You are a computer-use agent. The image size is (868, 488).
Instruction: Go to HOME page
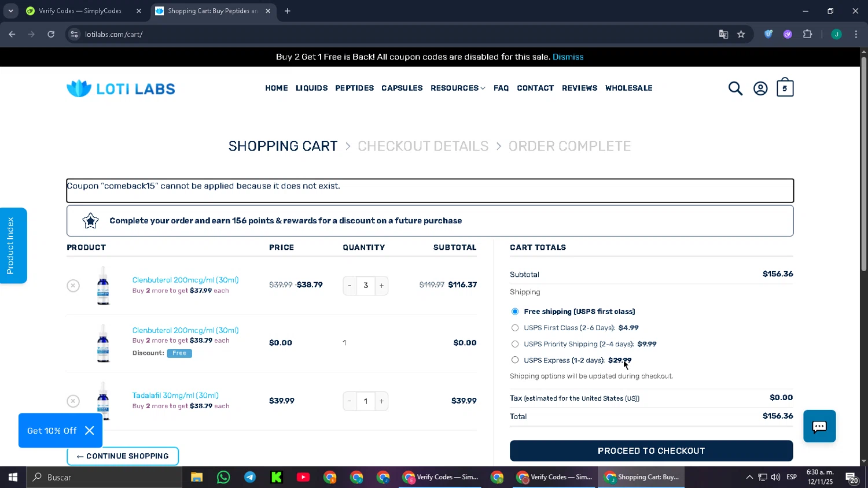click(x=277, y=88)
